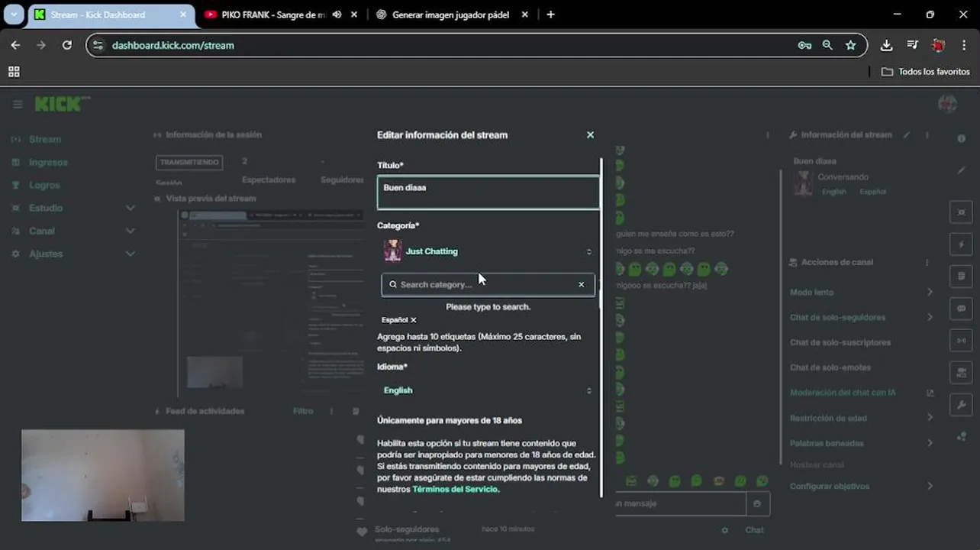The width and height of the screenshot is (980, 550).
Task: Open Información del stream three-dot menu
Action: 927,134
